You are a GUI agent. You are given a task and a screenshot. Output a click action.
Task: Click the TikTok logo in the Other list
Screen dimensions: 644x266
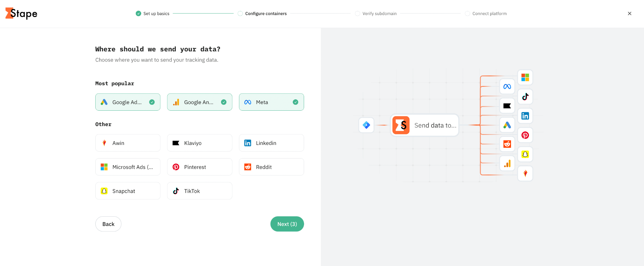point(176,191)
